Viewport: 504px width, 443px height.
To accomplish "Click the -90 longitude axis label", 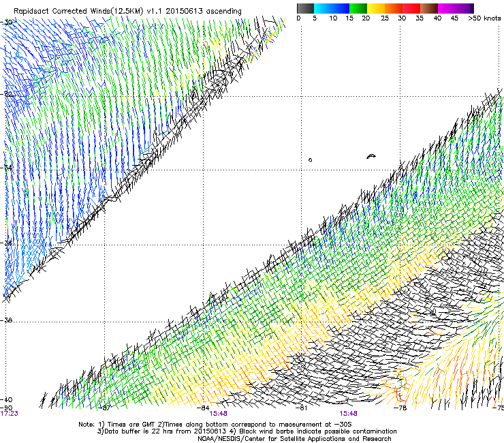I will (x=6, y=408).
